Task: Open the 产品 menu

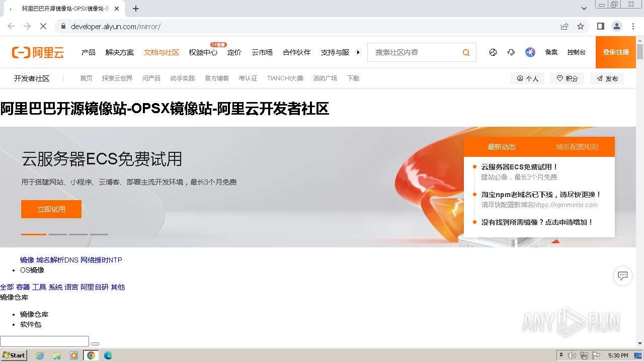Action: pyautogui.click(x=89, y=52)
